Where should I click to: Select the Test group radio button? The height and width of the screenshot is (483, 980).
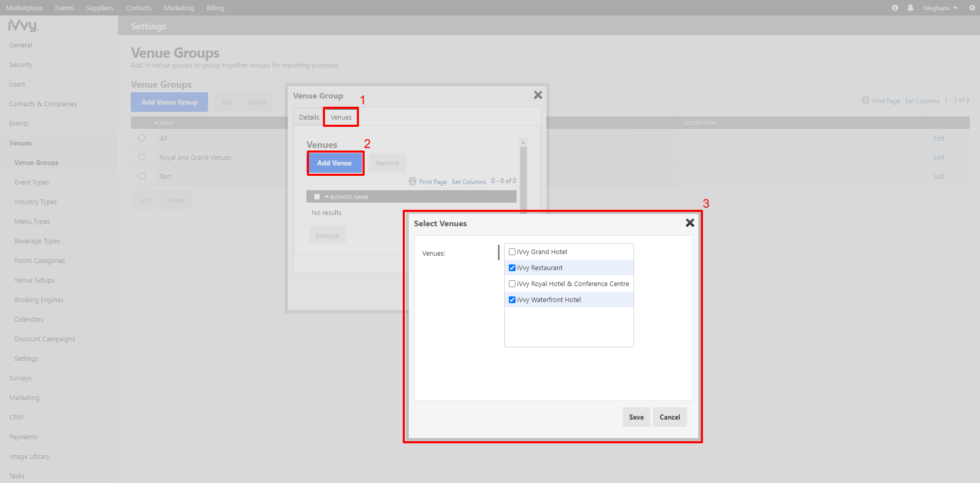click(x=142, y=176)
